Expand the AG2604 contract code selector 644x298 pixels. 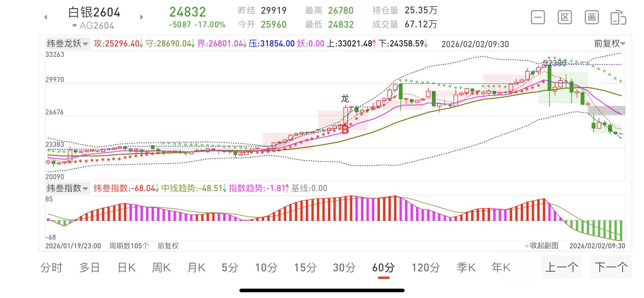(93, 26)
